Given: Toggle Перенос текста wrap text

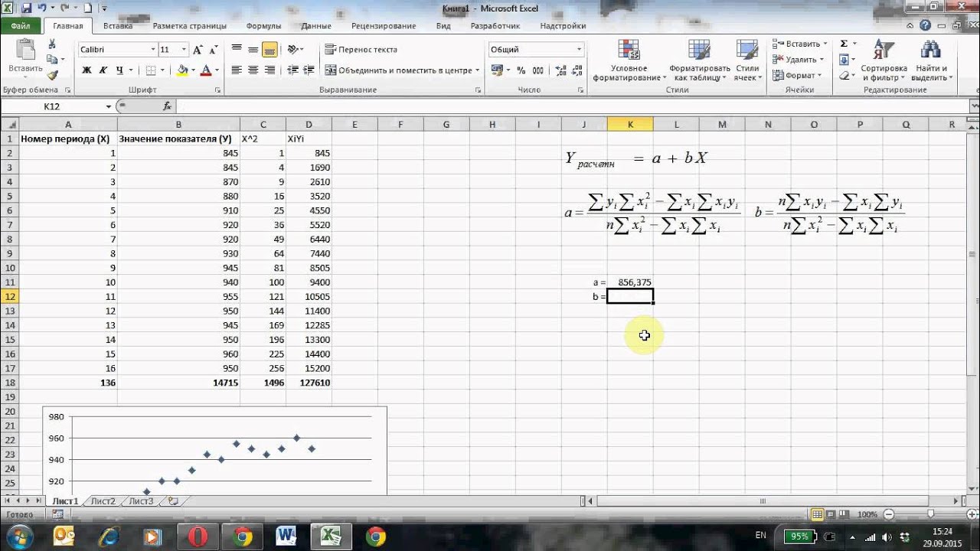Looking at the screenshot, I should (361, 50).
